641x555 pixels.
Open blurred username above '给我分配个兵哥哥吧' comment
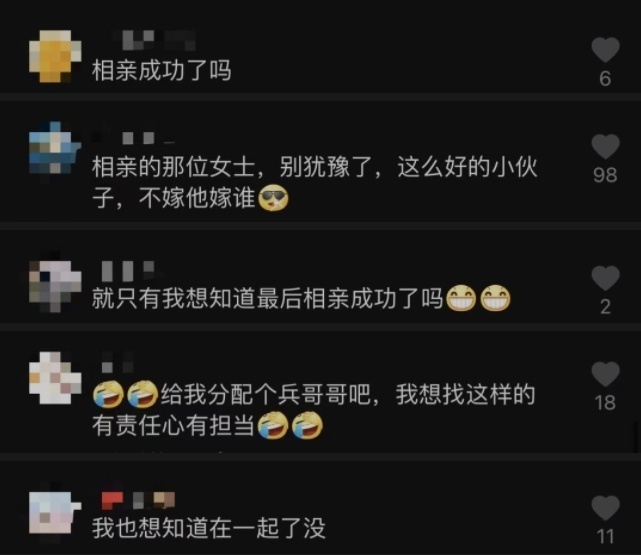117,363
